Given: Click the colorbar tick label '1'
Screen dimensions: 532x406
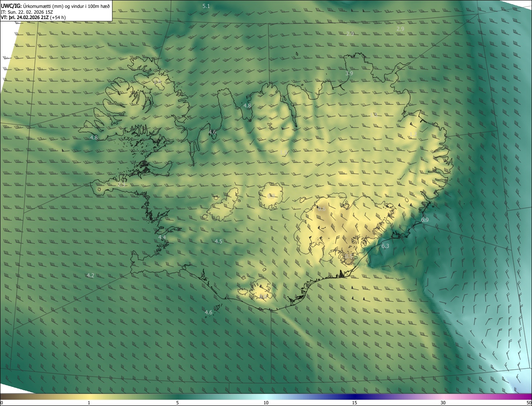Looking at the screenshot, I should [x=89, y=403].
